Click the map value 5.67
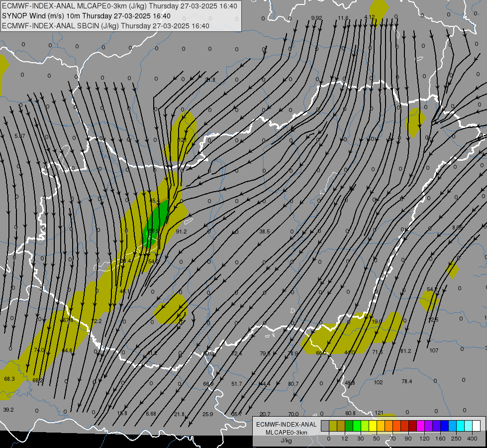The image size is (487, 448). [20, 136]
